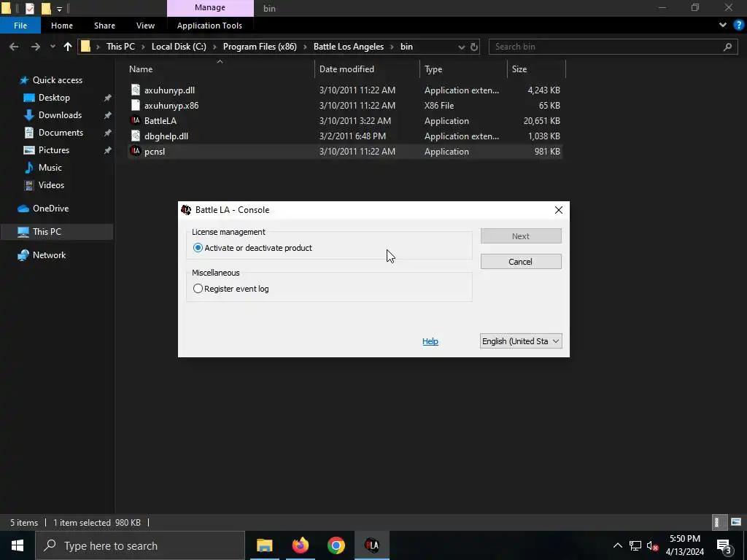Expand chevron after Local Disk (C:) breadcrumb

coord(214,47)
